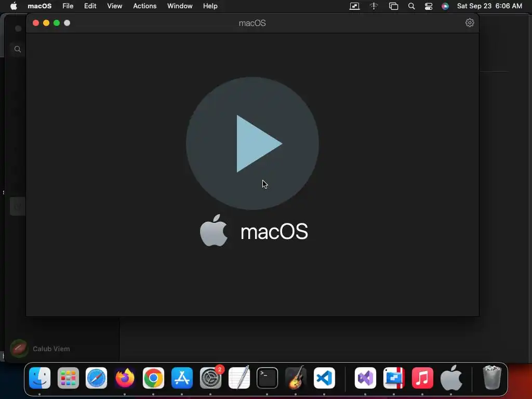Open Launchpad from the Dock
Image resolution: width=532 pixels, height=399 pixels.
68,378
